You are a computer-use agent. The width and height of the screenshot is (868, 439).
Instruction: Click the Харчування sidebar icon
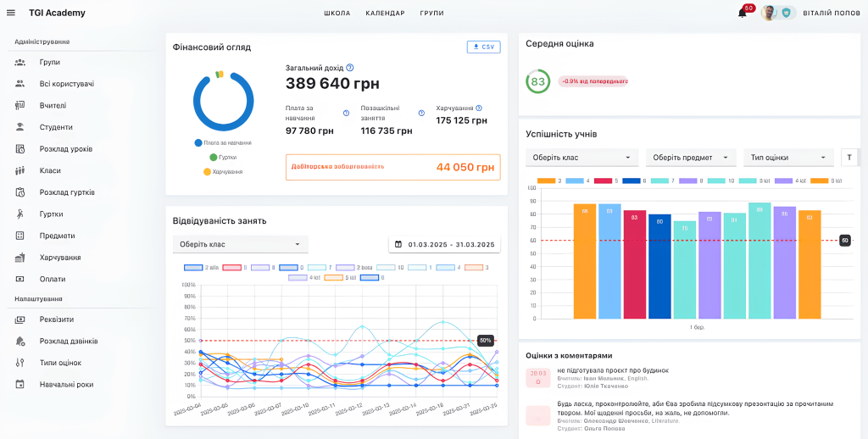(x=19, y=258)
